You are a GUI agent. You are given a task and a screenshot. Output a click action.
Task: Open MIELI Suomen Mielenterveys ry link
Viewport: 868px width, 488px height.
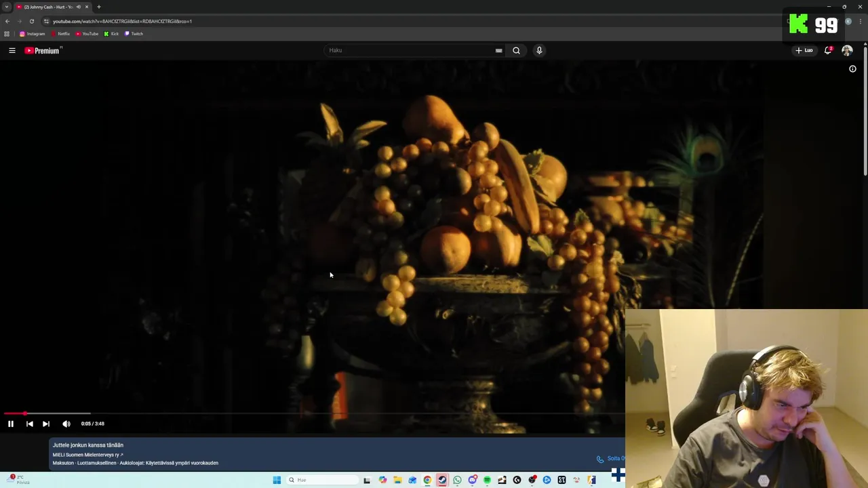point(87,455)
